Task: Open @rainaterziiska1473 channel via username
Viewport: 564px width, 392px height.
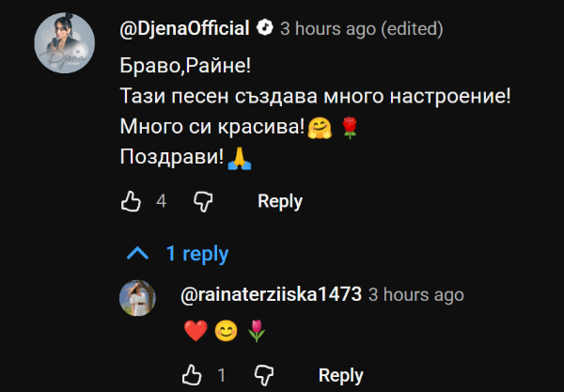Action: tap(271, 294)
